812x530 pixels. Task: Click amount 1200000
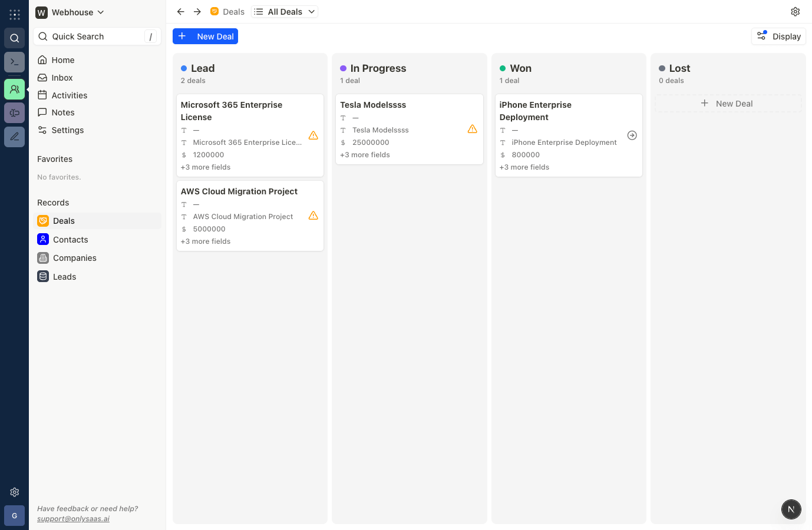209,155
